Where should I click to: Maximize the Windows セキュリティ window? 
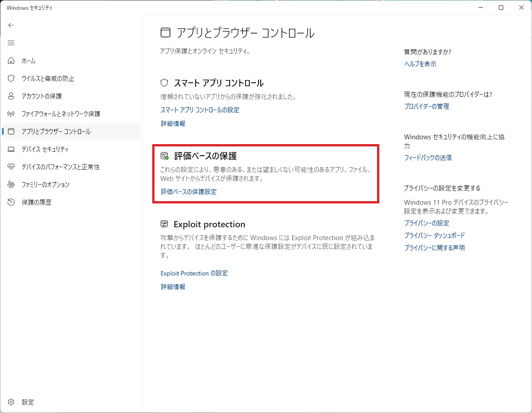click(x=501, y=8)
